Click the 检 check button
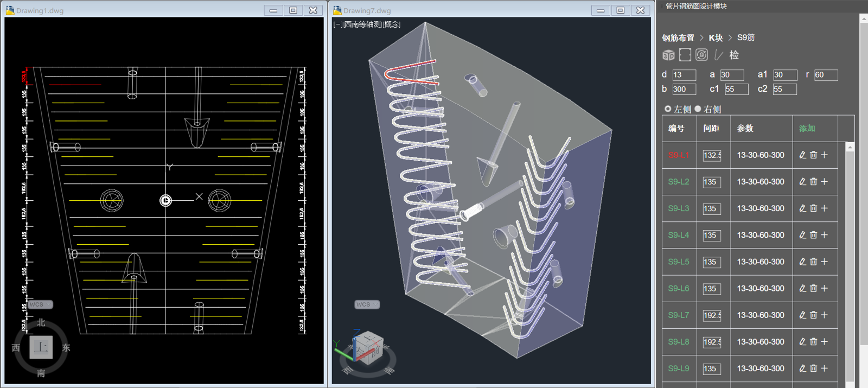This screenshot has height=388, width=868. (x=734, y=55)
